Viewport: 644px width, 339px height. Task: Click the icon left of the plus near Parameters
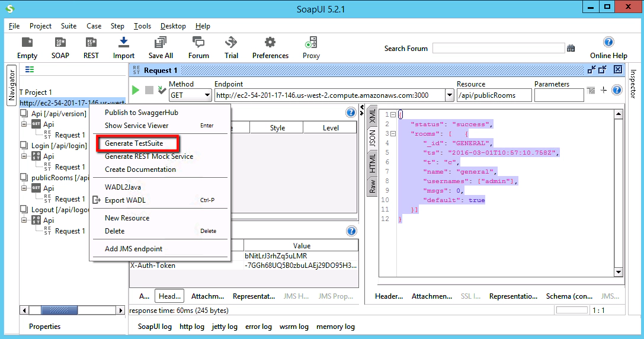[591, 90]
